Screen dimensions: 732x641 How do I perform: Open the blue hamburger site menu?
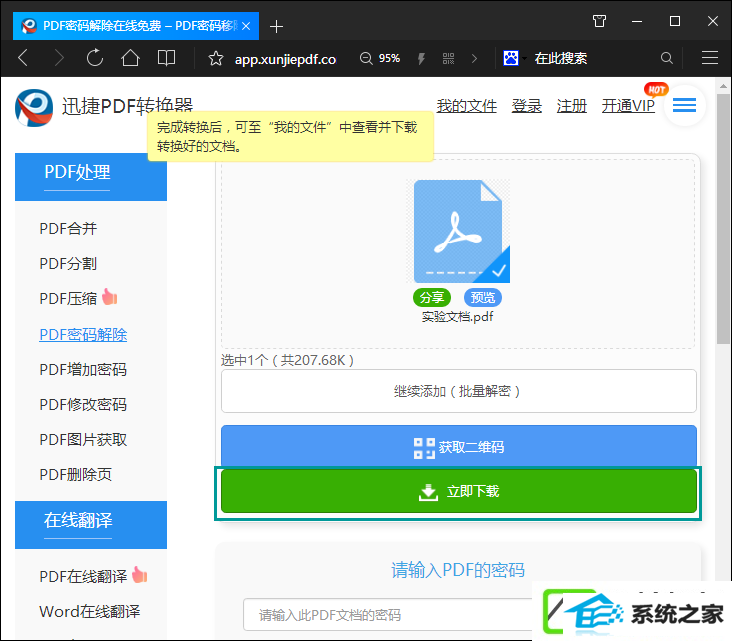tap(684, 106)
